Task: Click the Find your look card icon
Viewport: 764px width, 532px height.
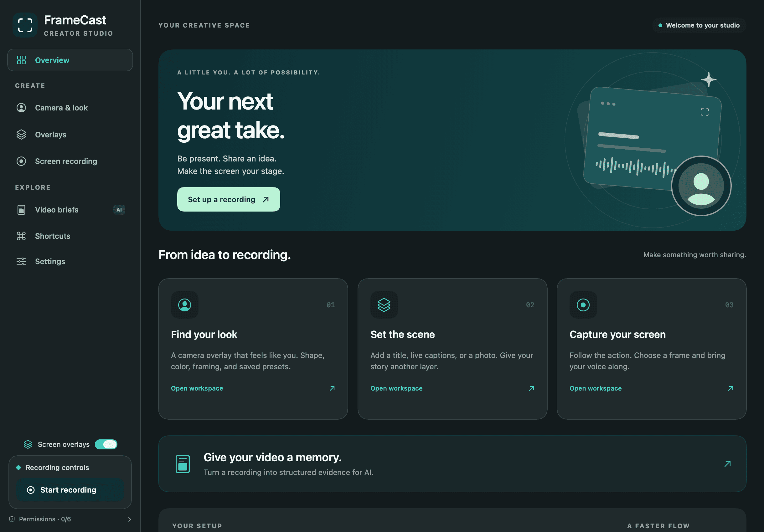Action: tap(185, 305)
